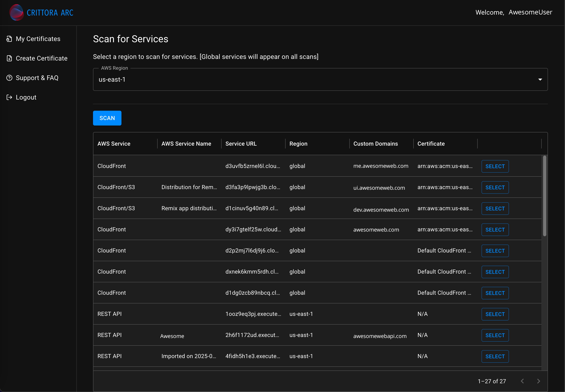Click the Create Certificate sidebar icon
The image size is (565, 392).
(x=9, y=58)
